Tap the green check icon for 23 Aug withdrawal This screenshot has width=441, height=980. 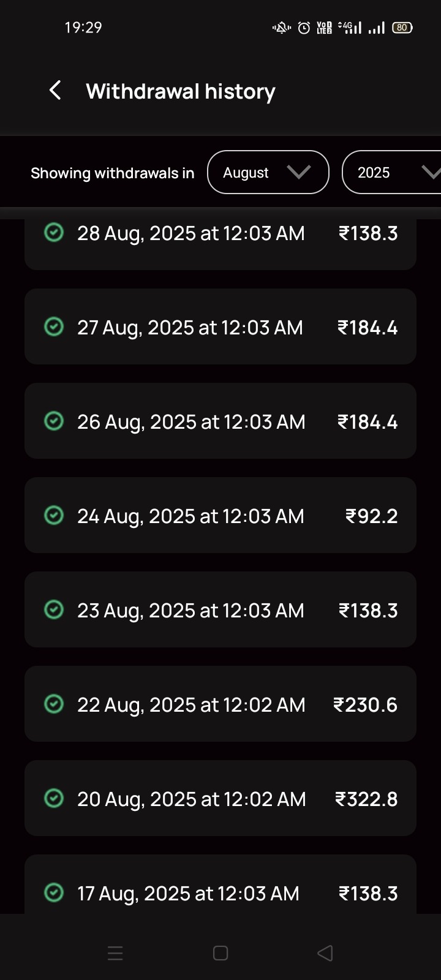click(x=54, y=610)
